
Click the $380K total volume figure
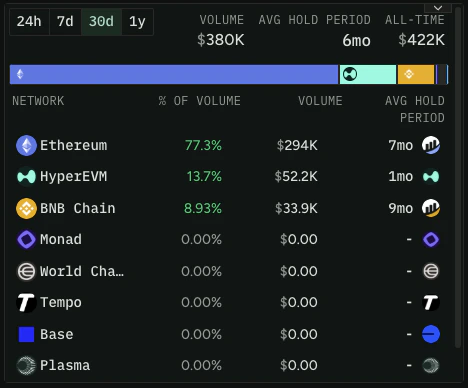[x=221, y=40]
